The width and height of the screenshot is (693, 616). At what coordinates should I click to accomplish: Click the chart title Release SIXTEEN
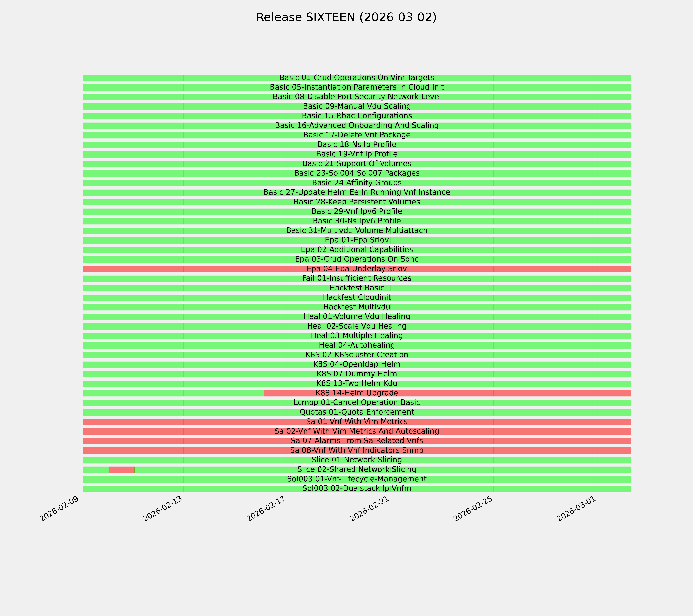point(346,17)
